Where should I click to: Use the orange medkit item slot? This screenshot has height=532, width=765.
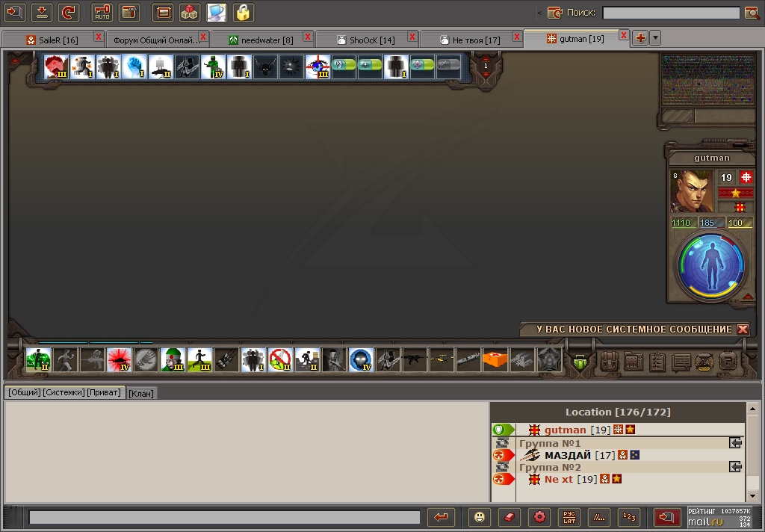pos(495,359)
